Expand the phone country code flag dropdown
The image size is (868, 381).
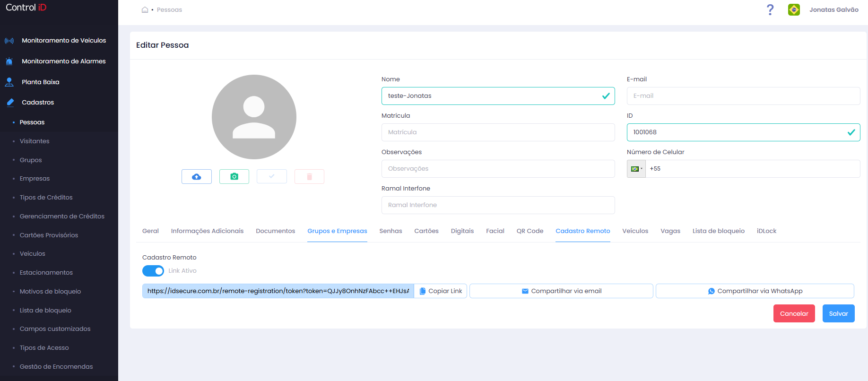coord(636,169)
